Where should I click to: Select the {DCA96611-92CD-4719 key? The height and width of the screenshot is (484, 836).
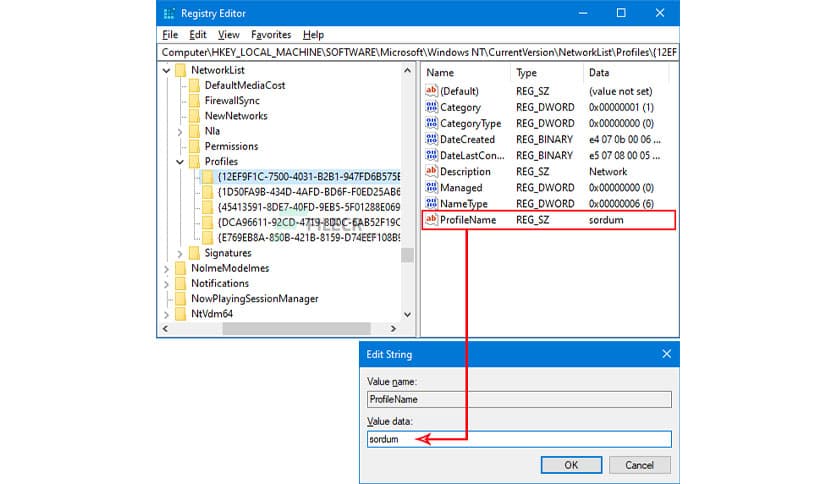click(x=309, y=222)
